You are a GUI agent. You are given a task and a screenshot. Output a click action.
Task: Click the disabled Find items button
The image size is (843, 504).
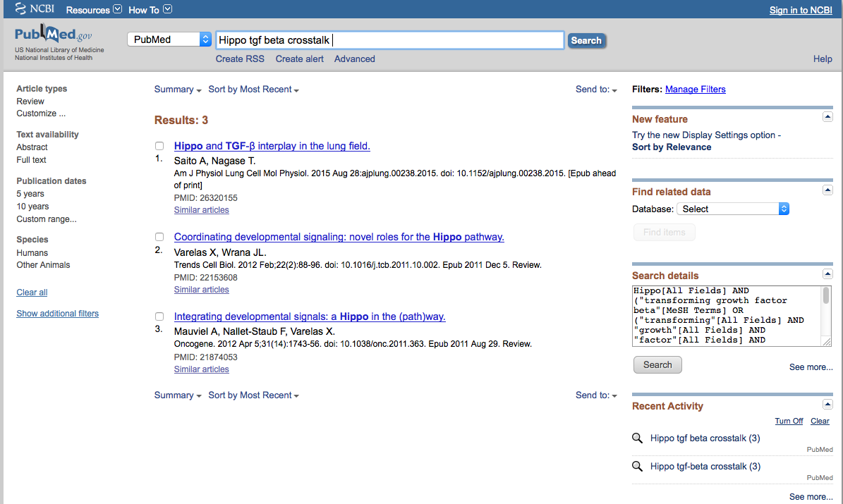(664, 232)
